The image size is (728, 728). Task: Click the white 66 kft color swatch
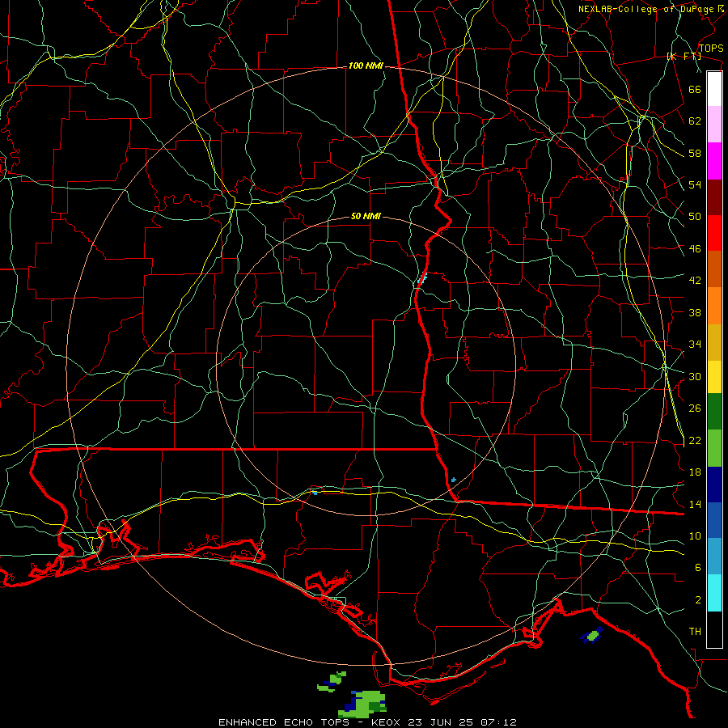(x=714, y=89)
